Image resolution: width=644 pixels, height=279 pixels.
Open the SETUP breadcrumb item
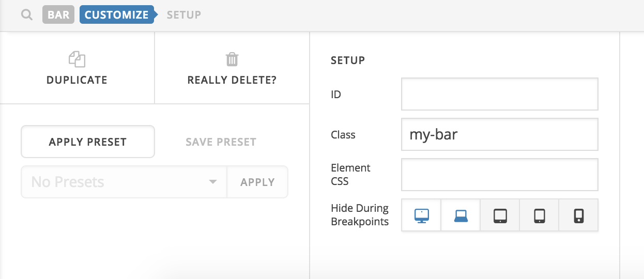183,15
